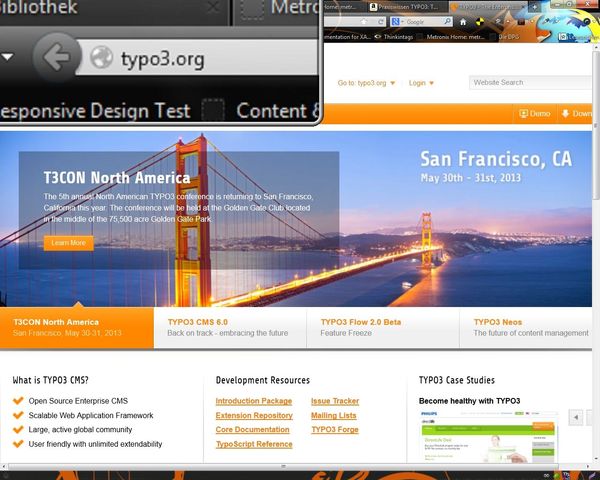This screenshot has height=480, width=600.
Task: Open the Introduction Package link
Action: pyautogui.click(x=254, y=401)
